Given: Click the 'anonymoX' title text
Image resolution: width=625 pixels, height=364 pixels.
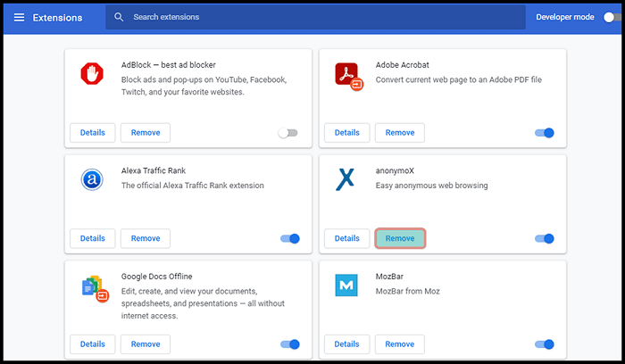Looking at the screenshot, I should pyautogui.click(x=395, y=171).
